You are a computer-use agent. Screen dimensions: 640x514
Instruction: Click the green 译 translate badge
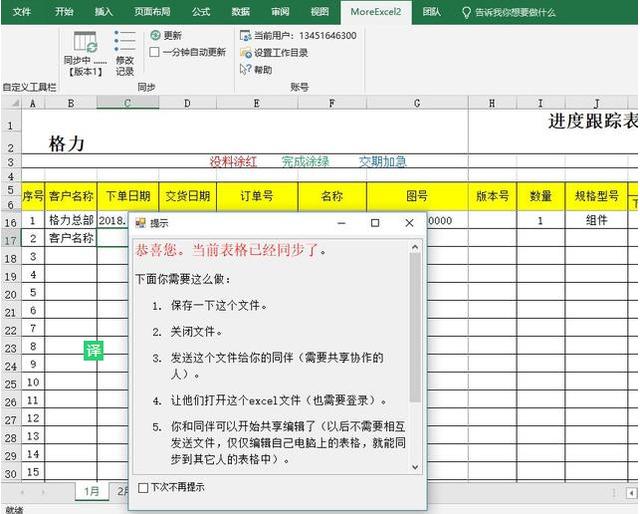click(x=93, y=351)
